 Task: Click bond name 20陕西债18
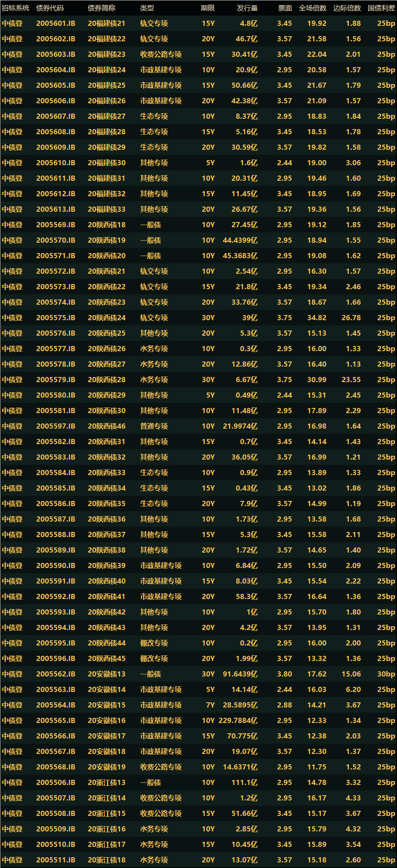(x=107, y=225)
